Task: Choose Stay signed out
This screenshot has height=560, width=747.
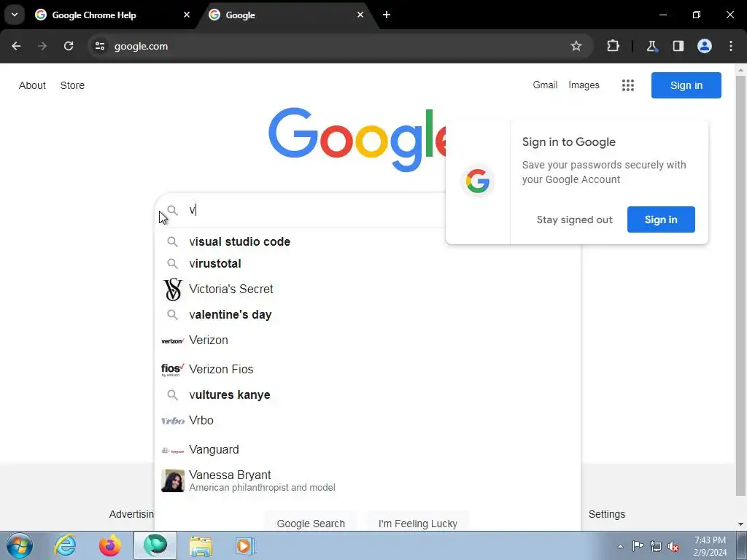Action: (575, 219)
